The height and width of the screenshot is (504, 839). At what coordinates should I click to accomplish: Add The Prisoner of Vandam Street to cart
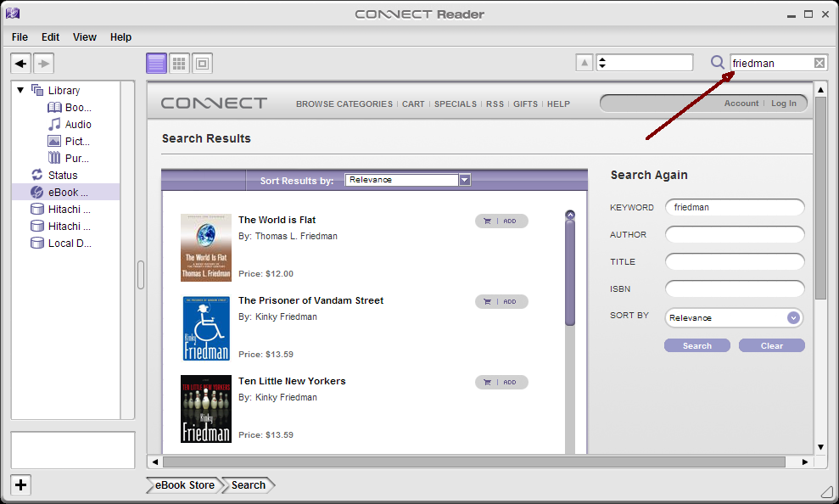pyautogui.click(x=501, y=302)
